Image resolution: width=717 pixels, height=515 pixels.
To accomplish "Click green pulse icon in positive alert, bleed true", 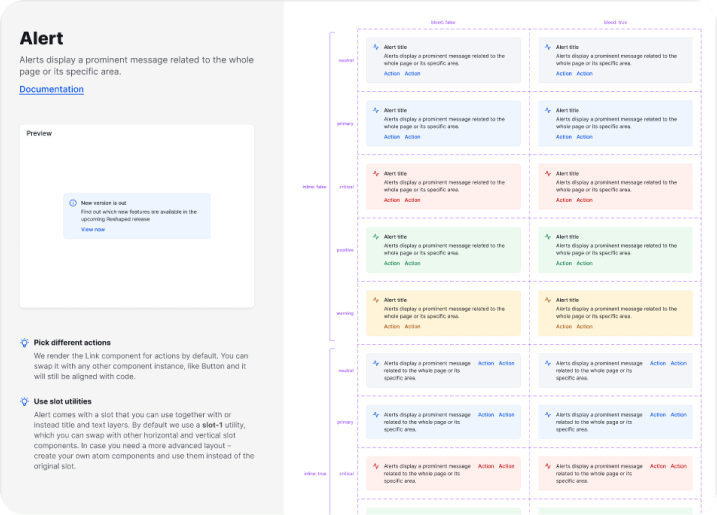I will [548, 237].
